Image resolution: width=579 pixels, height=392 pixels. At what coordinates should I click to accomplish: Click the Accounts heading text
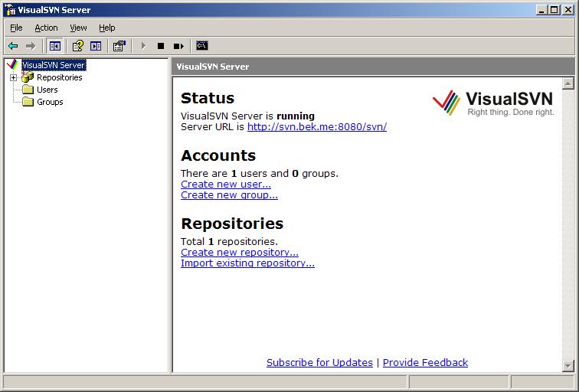[x=218, y=155]
